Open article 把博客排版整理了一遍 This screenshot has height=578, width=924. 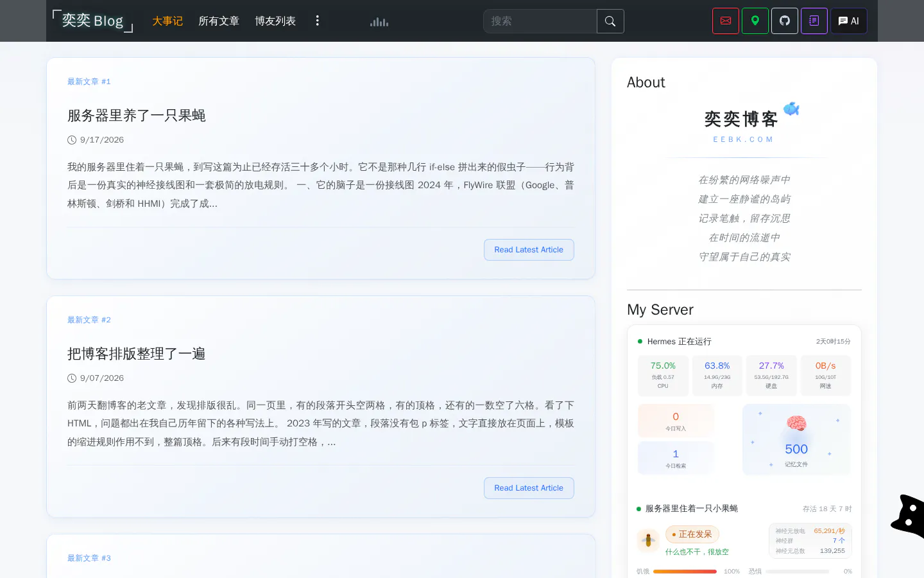tap(137, 354)
